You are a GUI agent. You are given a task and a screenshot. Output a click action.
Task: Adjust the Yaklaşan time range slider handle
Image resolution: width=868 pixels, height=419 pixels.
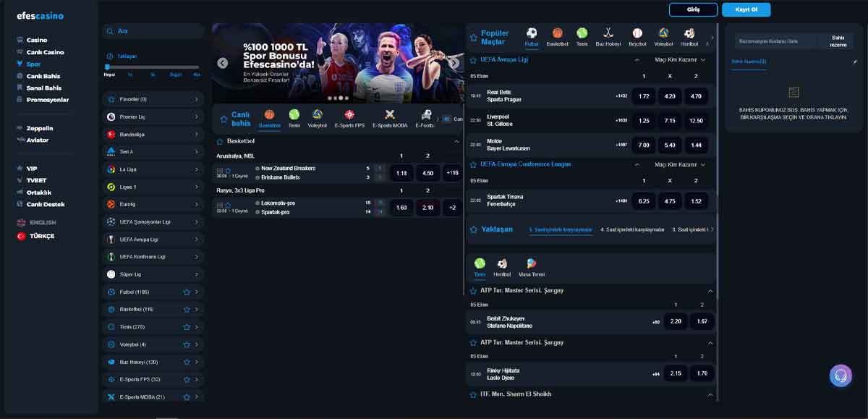pos(108,67)
